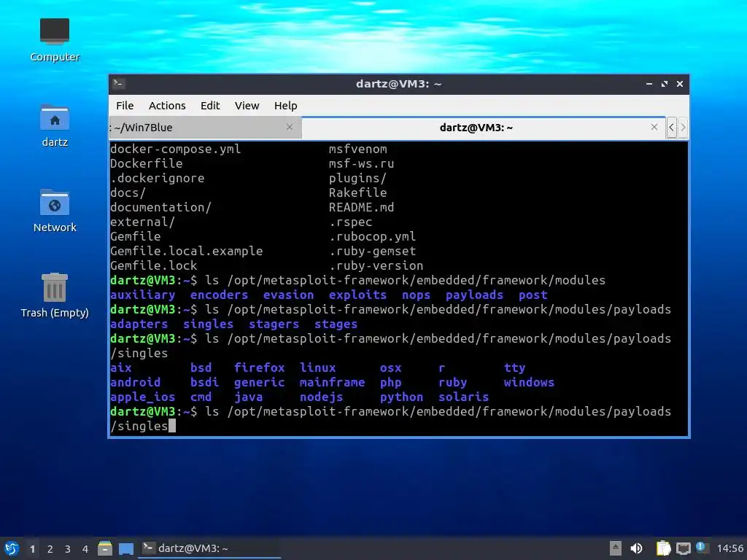Open the application menu launcher in taskbar
This screenshot has height=560, width=747.
coord(12,548)
